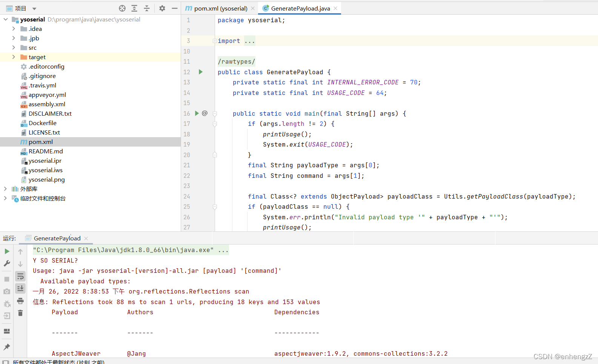The width and height of the screenshot is (598, 364).
Task: Expand the folded import block
Action: (x=214, y=41)
